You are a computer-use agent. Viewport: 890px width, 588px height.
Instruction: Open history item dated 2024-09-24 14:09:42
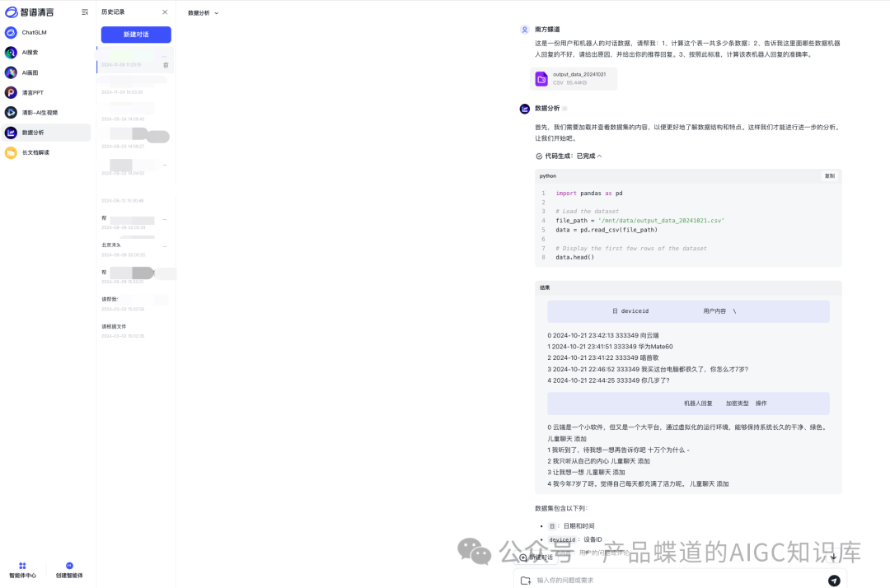click(x=135, y=114)
